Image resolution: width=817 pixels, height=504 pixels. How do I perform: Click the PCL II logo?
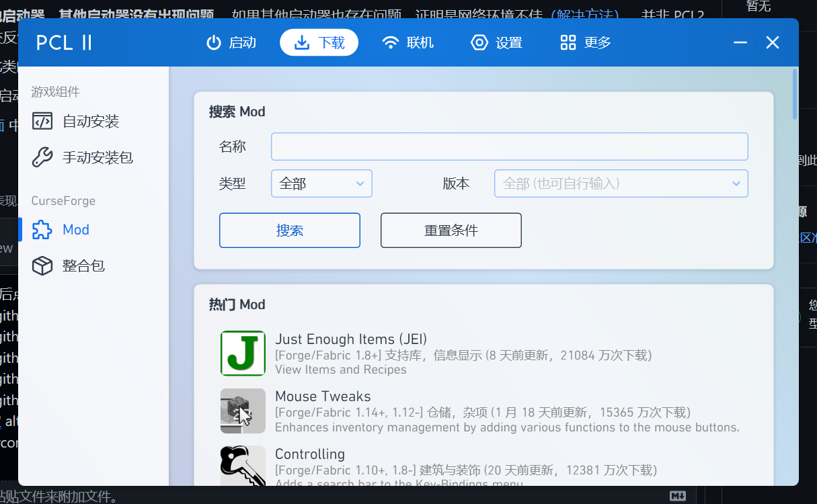tap(63, 42)
